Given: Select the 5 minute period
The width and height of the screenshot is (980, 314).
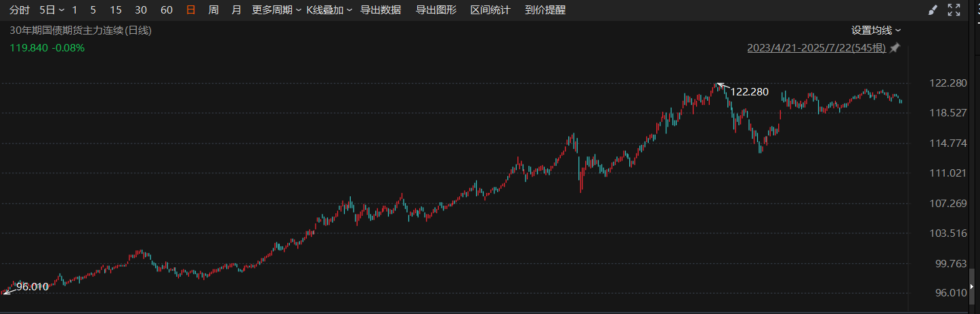Looking at the screenshot, I should click(x=93, y=10).
